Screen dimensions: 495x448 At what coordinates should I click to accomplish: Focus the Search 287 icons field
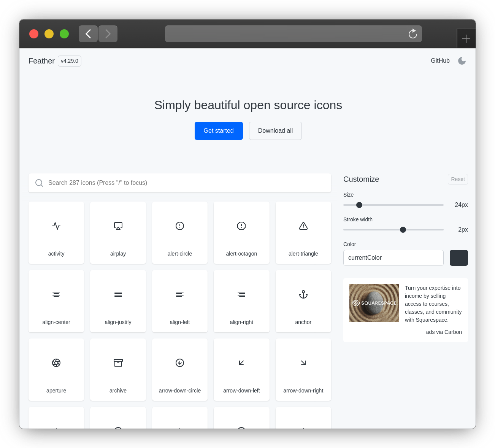180,183
